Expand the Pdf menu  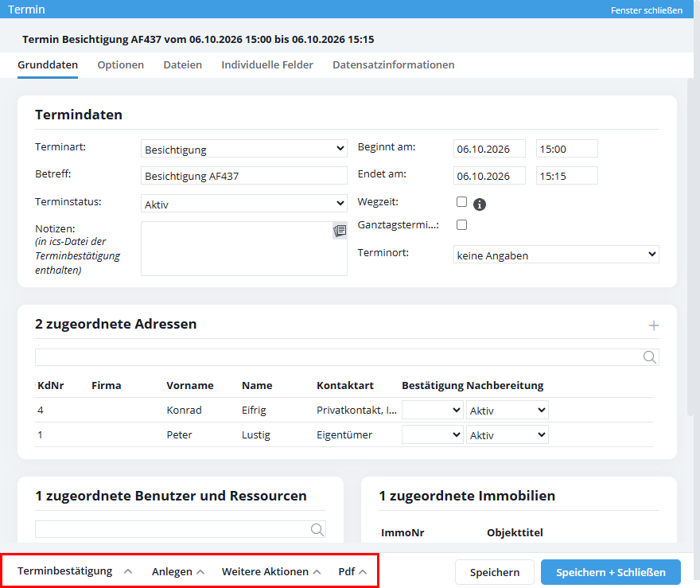click(x=352, y=572)
